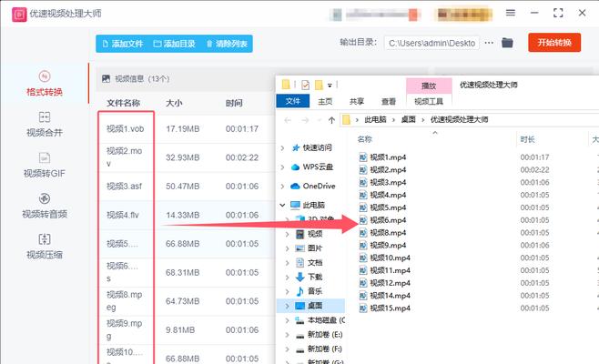This screenshot has width=599, height=364.
Task: Click the quick access toolbar dropdown arrow
Action: point(330,86)
